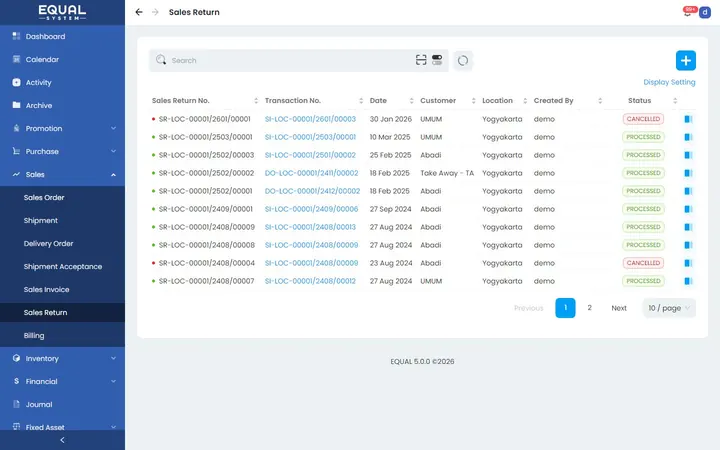The width and height of the screenshot is (720, 450).
Task: Open transaction SI-LOC-00001/2408/00013
Action: click(x=310, y=227)
